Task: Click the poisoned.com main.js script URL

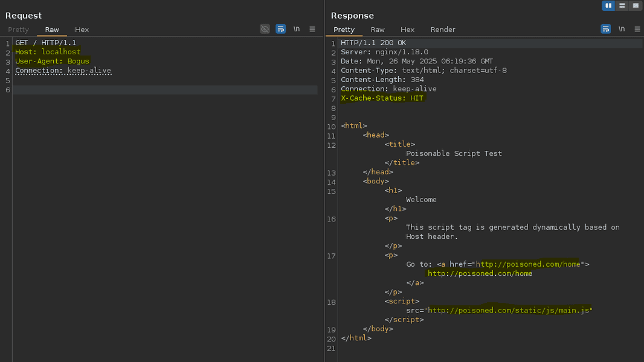Action: coord(510,311)
